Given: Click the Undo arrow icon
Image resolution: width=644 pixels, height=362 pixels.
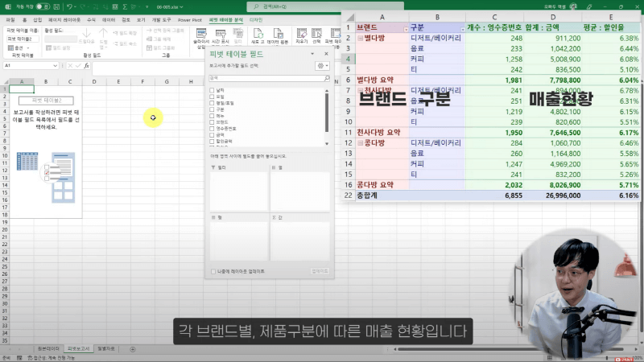Looking at the screenshot, I should [x=69, y=6].
